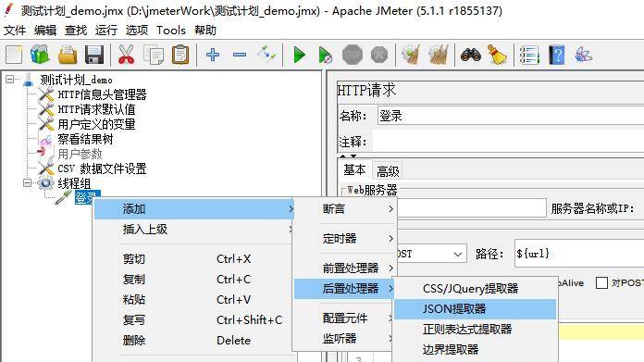Expand 前置处理器 submenu

[344, 268]
